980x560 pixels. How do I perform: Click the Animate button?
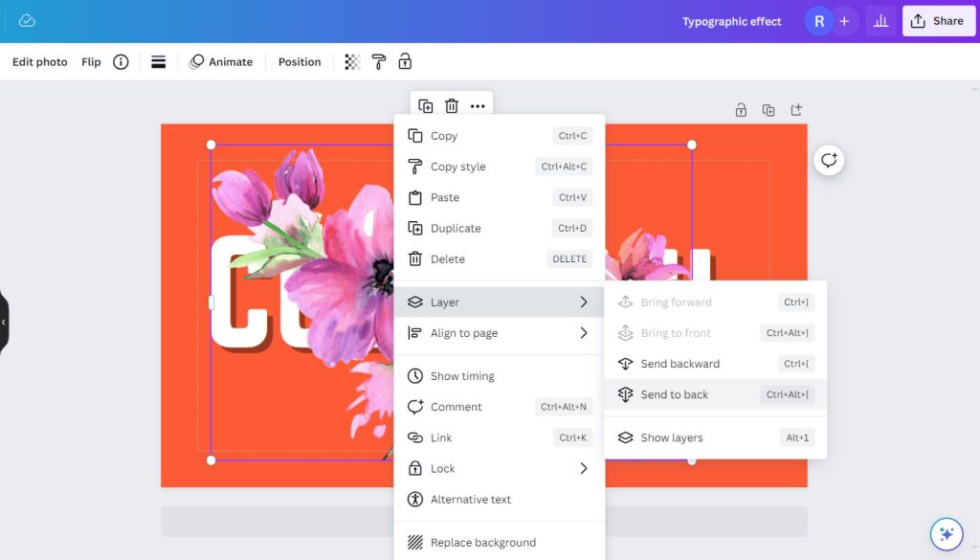[x=221, y=62]
